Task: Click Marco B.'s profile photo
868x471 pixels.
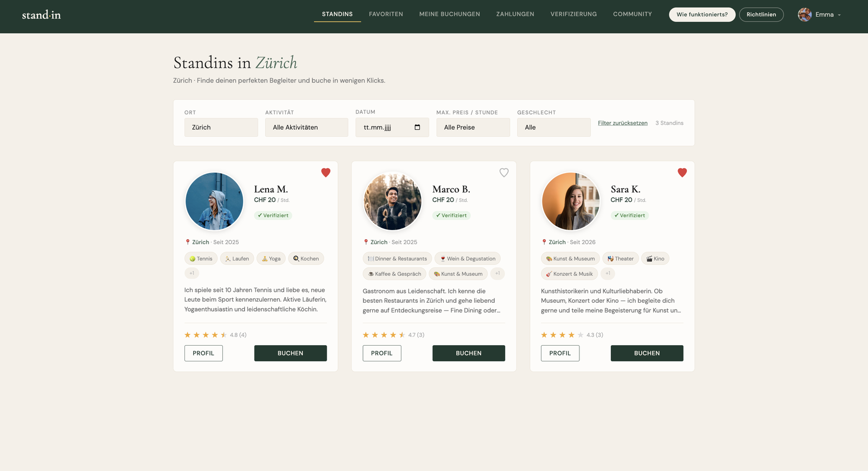Action: 393,201
